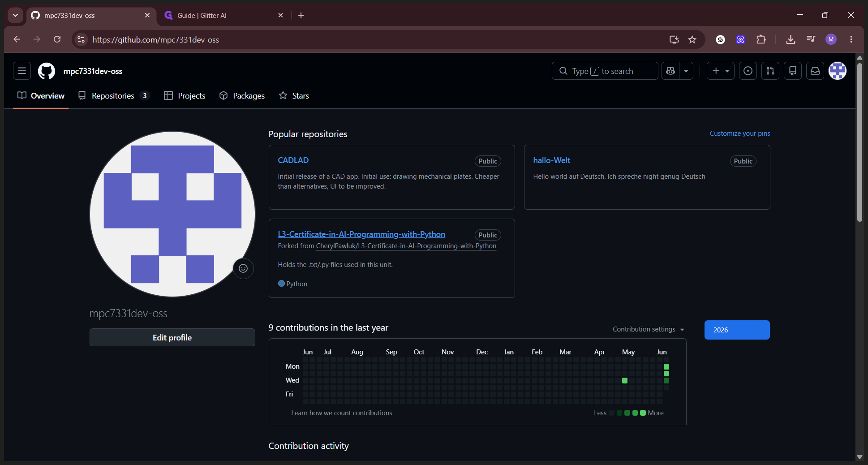This screenshot has width=868, height=465.
Task: Click the brightest legend square beside More
Action: click(643, 413)
